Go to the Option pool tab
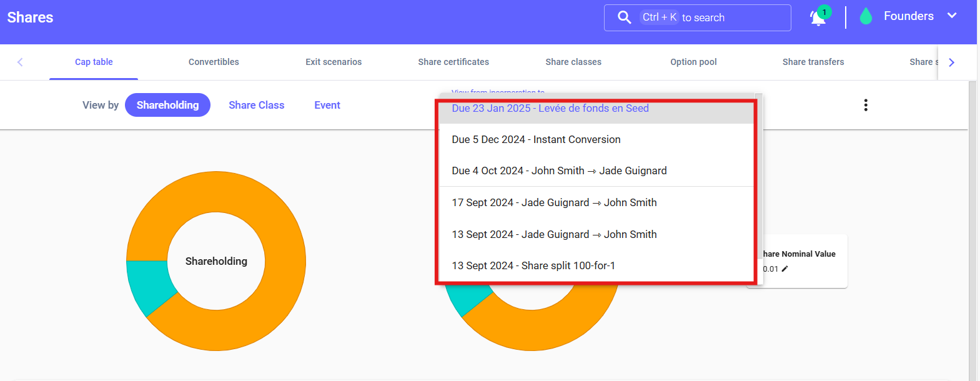This screenshot has width=980, height=381. [693, 62]
